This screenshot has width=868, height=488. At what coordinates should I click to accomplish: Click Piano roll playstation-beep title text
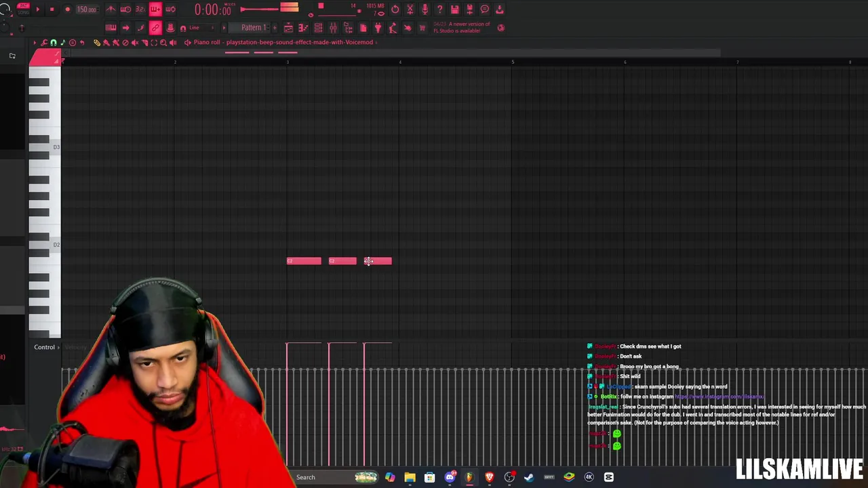pos(283,42)
